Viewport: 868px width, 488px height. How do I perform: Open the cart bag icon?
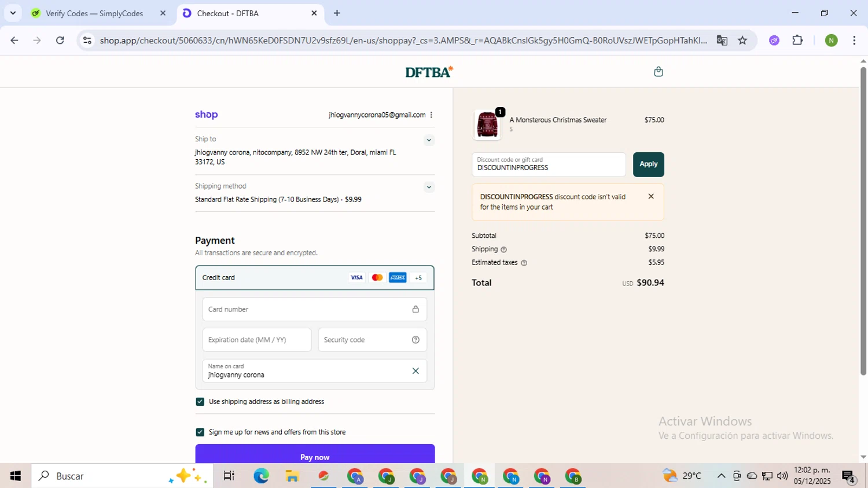(x=658, y=72)
